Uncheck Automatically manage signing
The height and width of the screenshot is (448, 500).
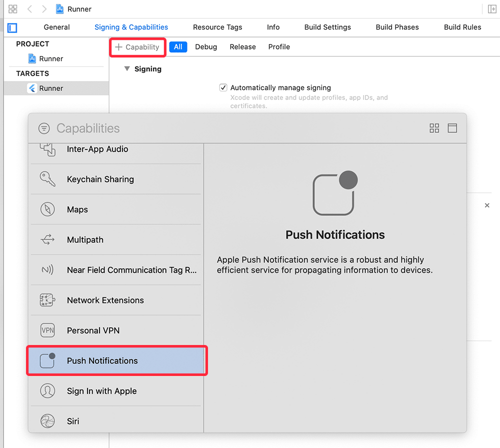(223, 87)
